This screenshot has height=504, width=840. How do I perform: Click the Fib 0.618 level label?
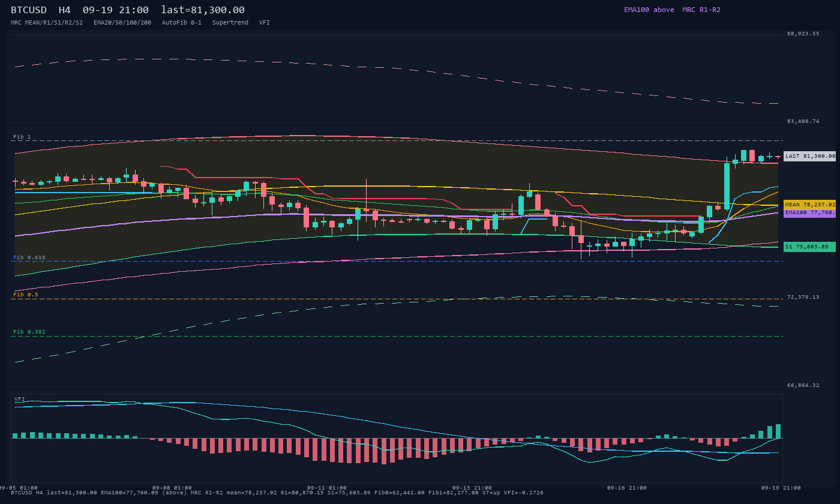pyautogui.click(x=29, y=257)
